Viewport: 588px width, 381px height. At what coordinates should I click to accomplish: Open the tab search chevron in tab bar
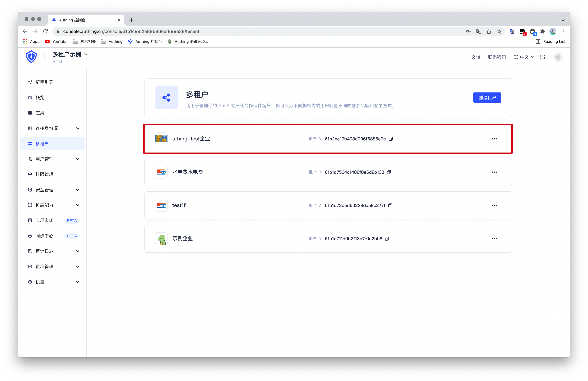(563, 20)
